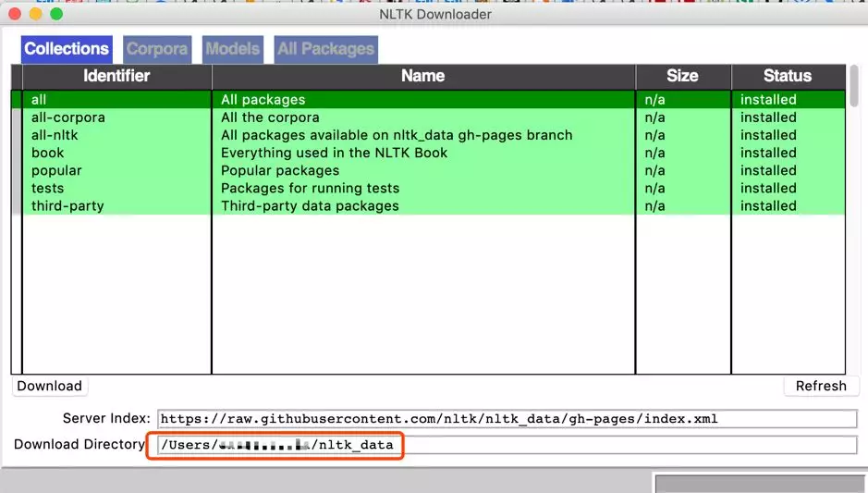868x493 pixels.
Task: Click 'All packages' name cell
Action: click(x=263, y=100)
